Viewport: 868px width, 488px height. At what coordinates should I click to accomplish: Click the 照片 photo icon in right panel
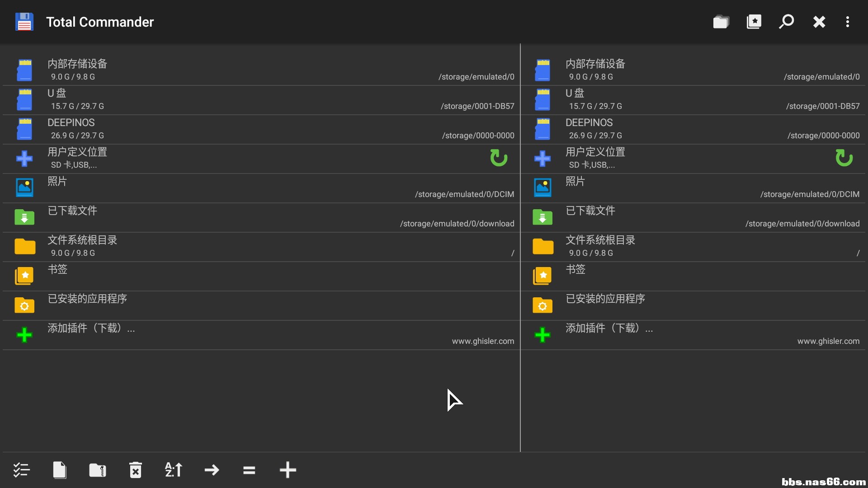pos(542,188)
